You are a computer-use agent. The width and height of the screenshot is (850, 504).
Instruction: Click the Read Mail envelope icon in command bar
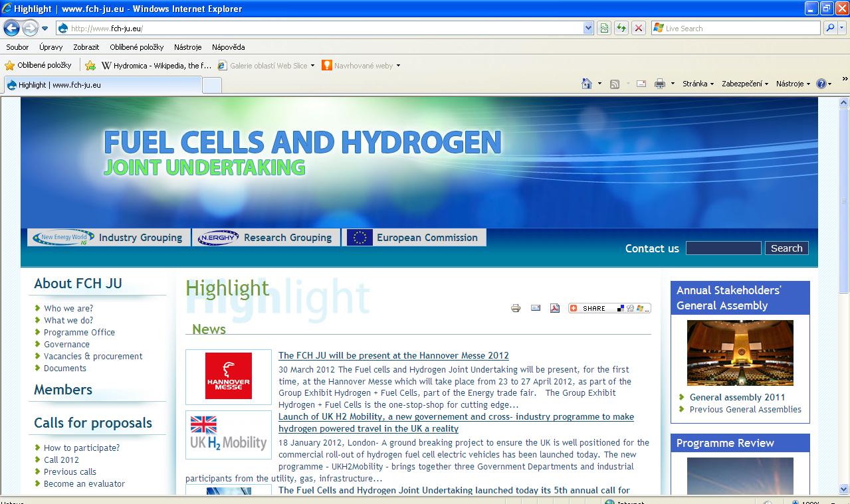(641, 84)
